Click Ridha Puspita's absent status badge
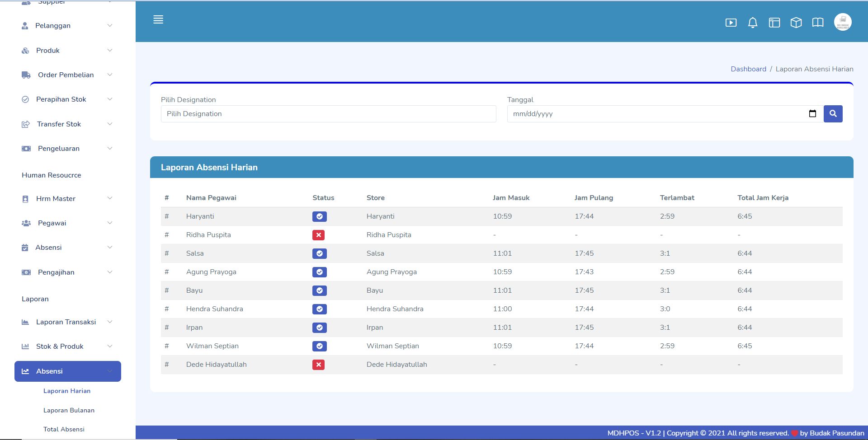 [318, 235]
